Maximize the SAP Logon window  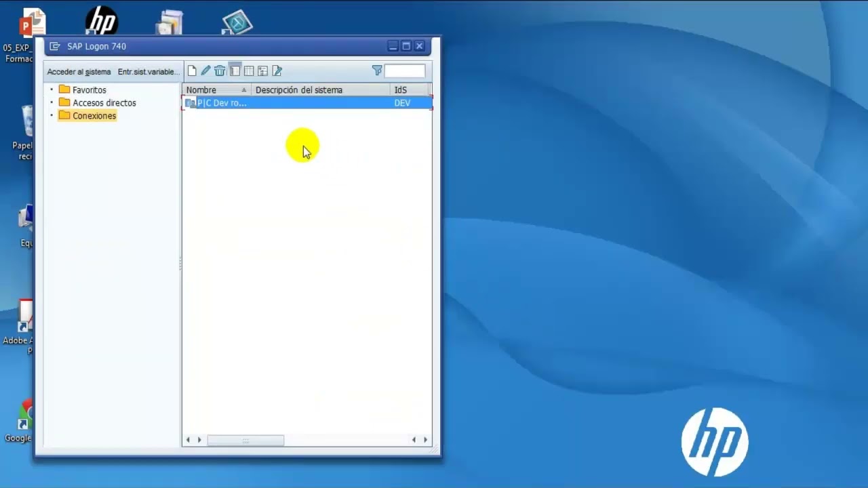point(406,46)
